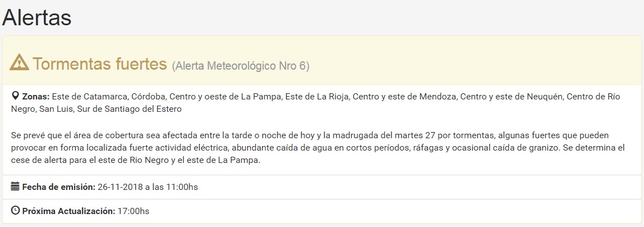Select the Fecha de emisión label
The width and height of the screenshot is (644, 227).
point(58,187)
